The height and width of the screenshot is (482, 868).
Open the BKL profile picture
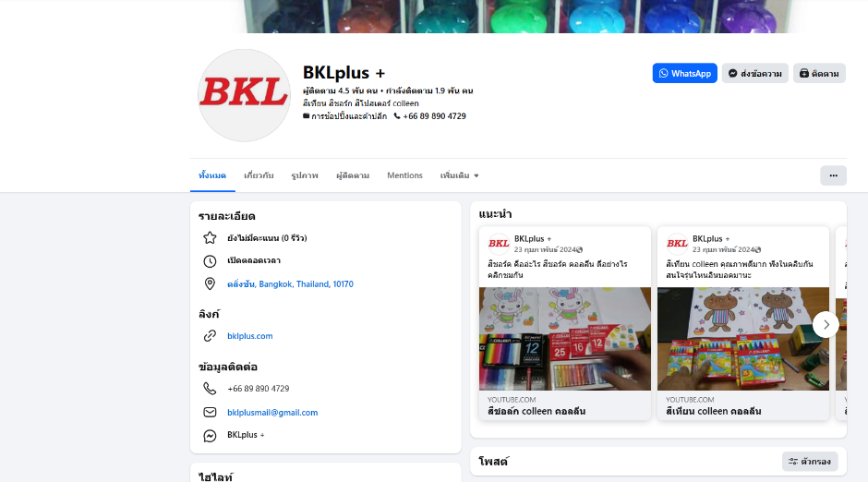[244, 95]
